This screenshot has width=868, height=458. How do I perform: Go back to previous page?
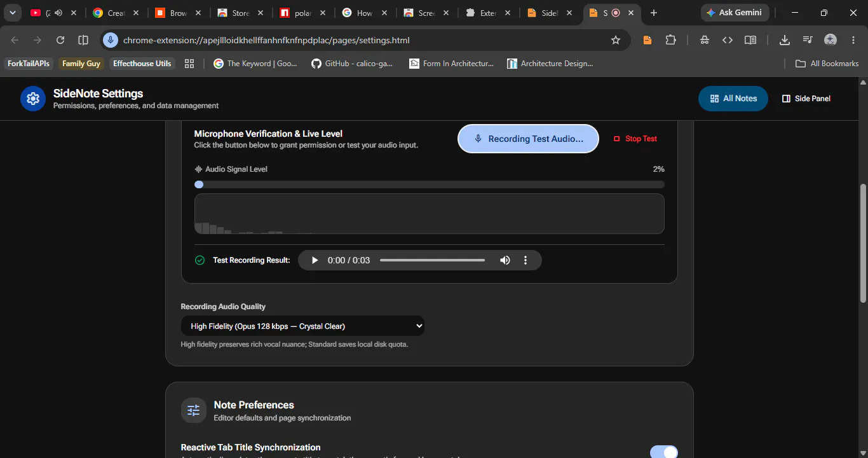(x=15, y=40)
